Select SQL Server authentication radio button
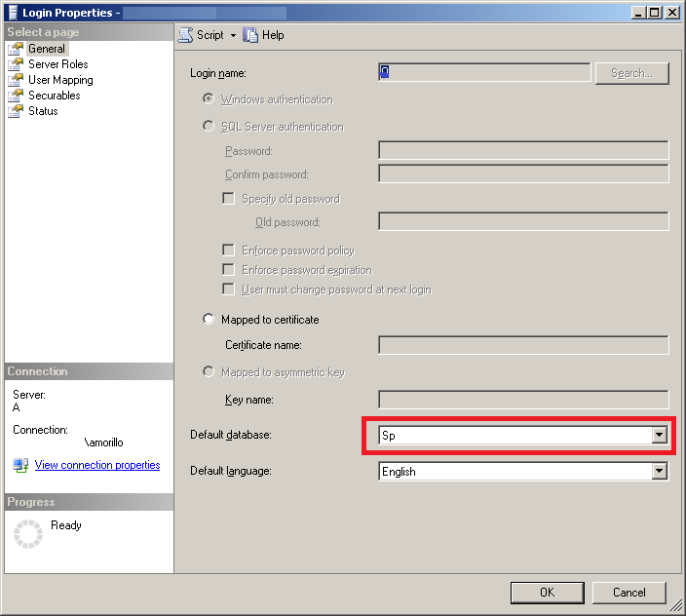 coord(209,126)
